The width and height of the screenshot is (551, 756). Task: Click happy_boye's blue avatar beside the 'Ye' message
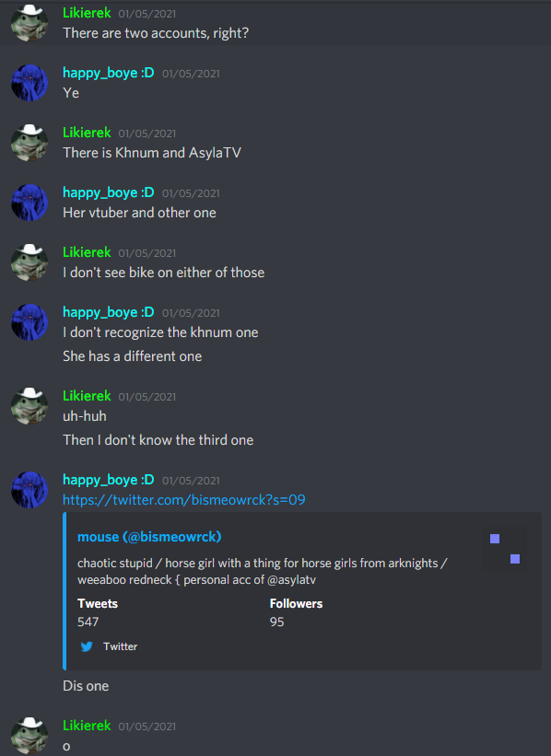point(29,83)
